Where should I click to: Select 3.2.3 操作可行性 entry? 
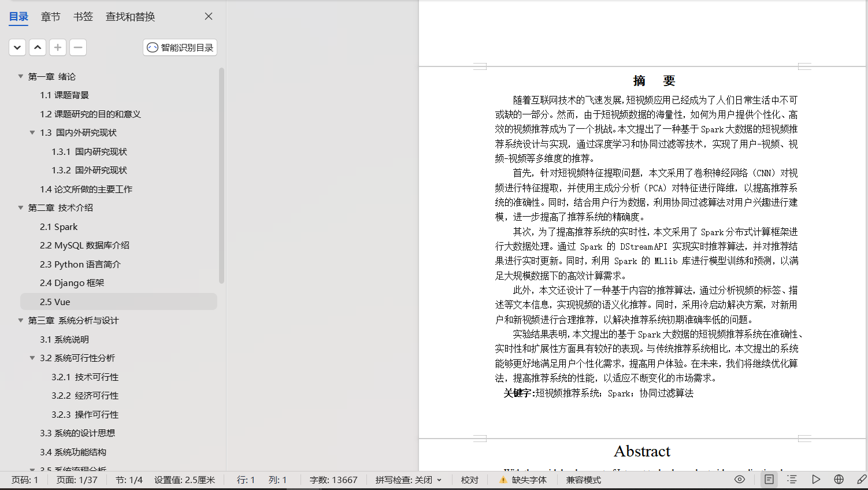[x=85, y=414]
